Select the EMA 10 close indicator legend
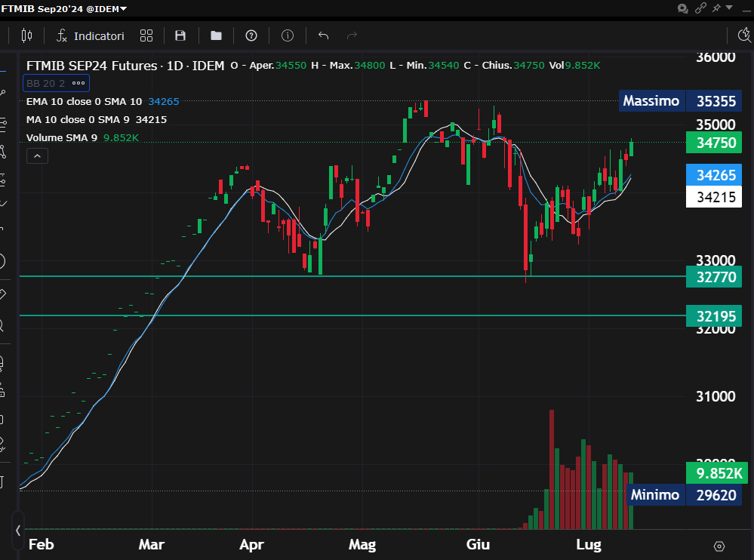The image size is (754, 560). (x=83, y=101)
